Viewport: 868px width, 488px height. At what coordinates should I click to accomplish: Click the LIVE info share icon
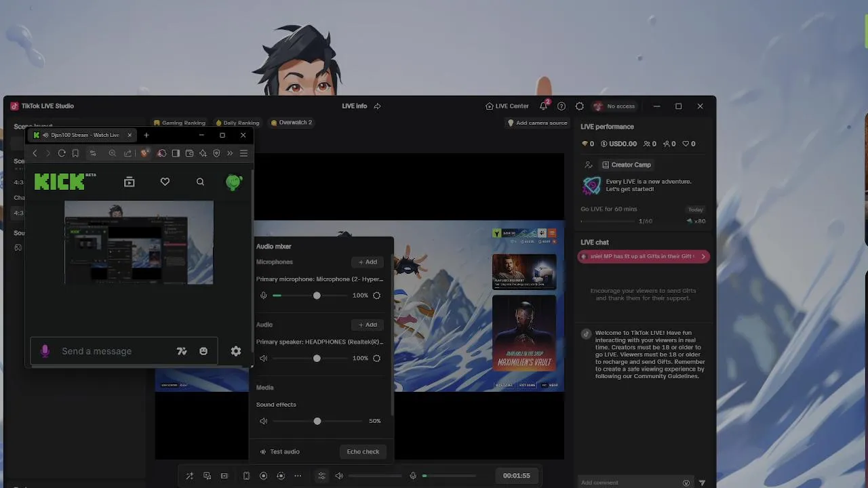(x=377, y=106)
